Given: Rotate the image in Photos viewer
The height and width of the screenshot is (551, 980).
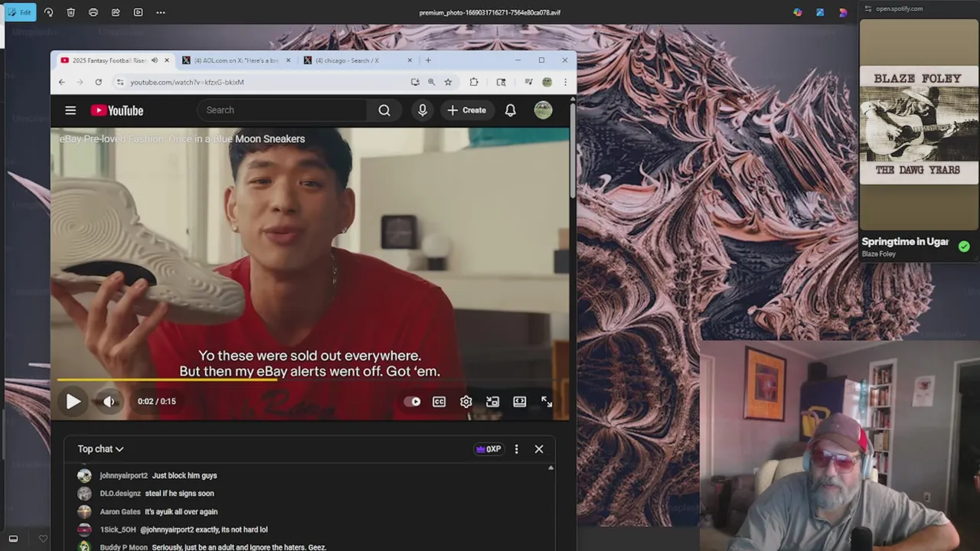Looking at the screenshot, I should click(48, 12).
